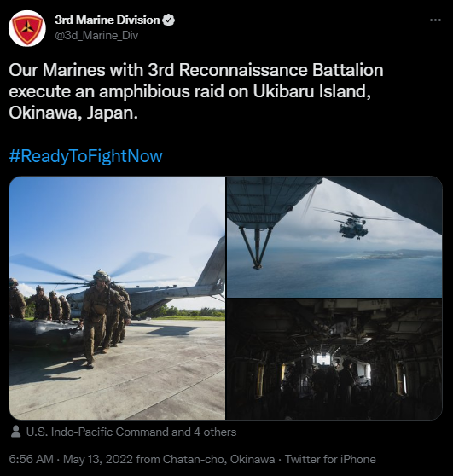This screenshot has height=476, width=453.
Task: Open the #ReadyToFightNow hashtag
Action: click(85, 156)
